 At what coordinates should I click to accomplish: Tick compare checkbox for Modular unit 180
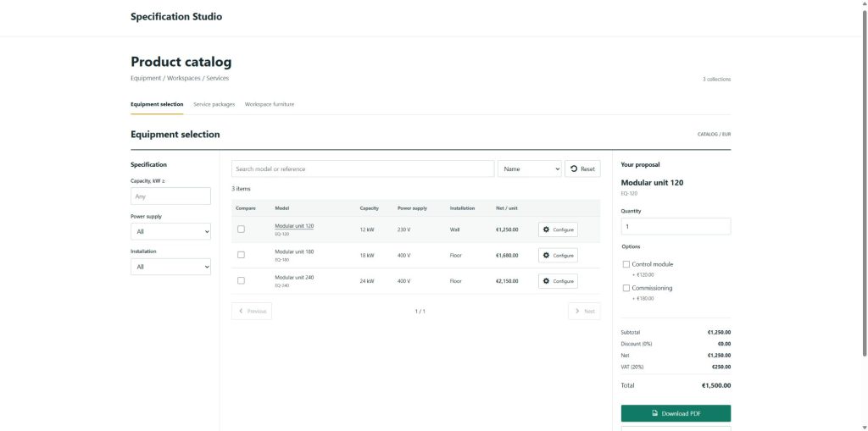coord(241,255)
